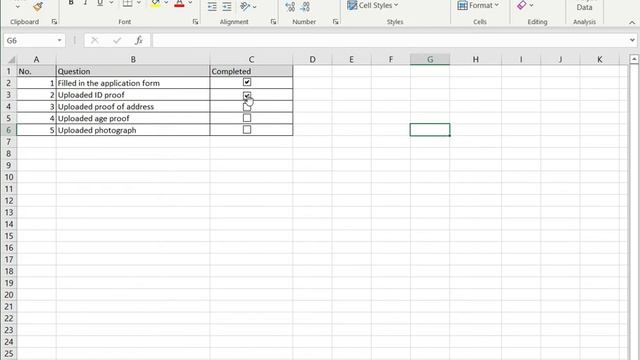Click the 'Uploaded age proof' cell
This screenshot has height=360, width=640.
click(x=133, y=118)
